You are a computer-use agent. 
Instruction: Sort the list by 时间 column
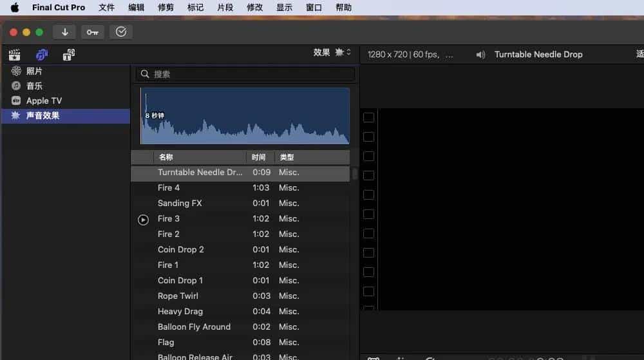pos(260,157)
